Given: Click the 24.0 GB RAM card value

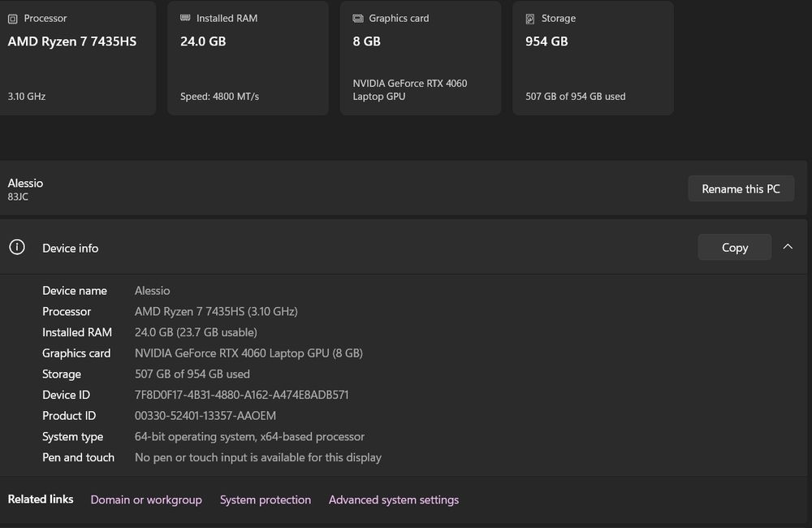Looking at the screenshot, I should [203, 41].
